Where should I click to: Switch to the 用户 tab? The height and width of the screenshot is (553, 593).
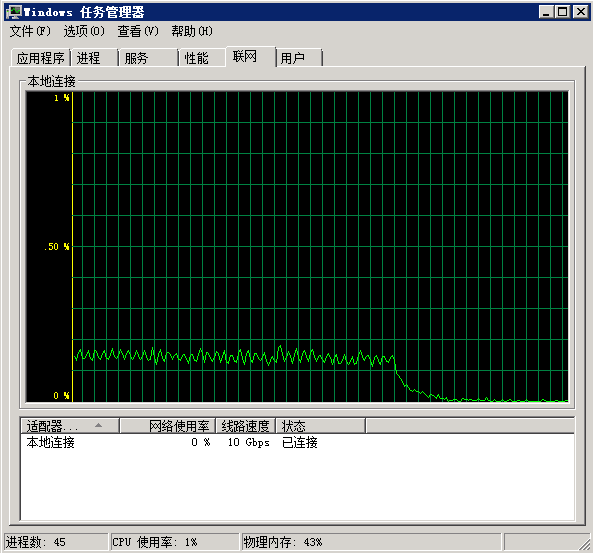tap(299, 58)
